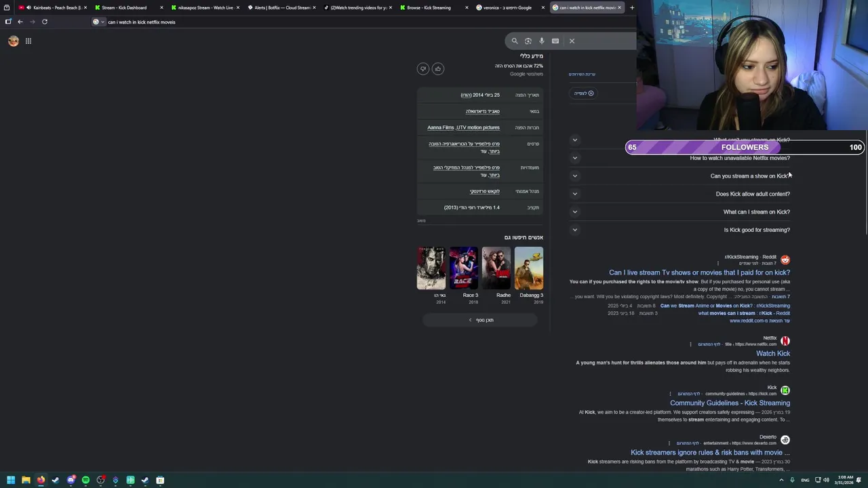The width and height of the screenshot is (868, 488).
Task: Click the magnifier search icon in search box
Action: pyautogui.click(x=515, y=41)
